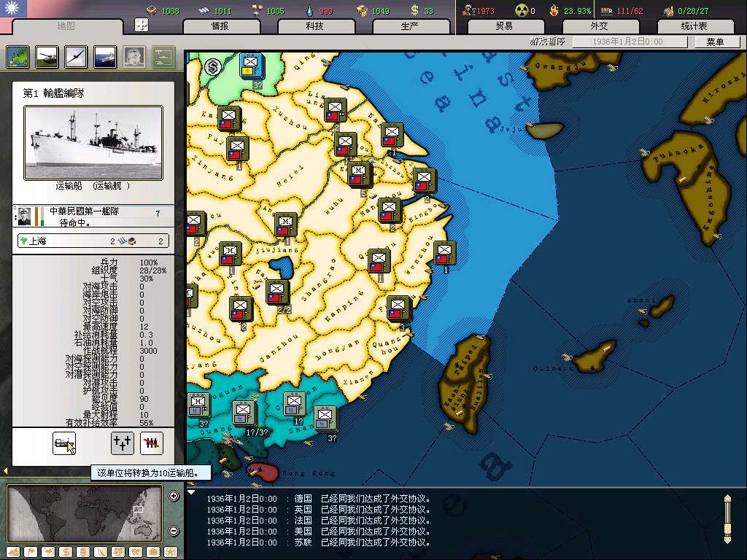Open the air units (plane) list icon
Viewport: 747px width, 560px height.
point(76,56)
